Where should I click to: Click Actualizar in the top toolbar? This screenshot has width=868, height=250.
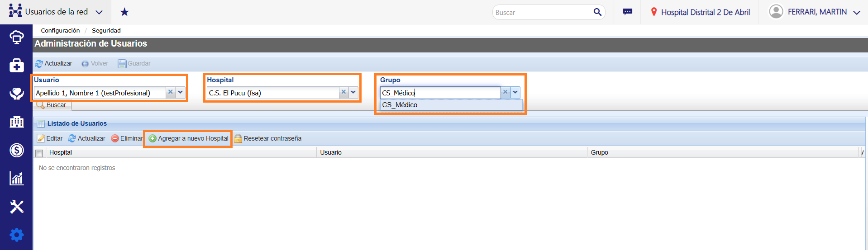click(53, 63)
